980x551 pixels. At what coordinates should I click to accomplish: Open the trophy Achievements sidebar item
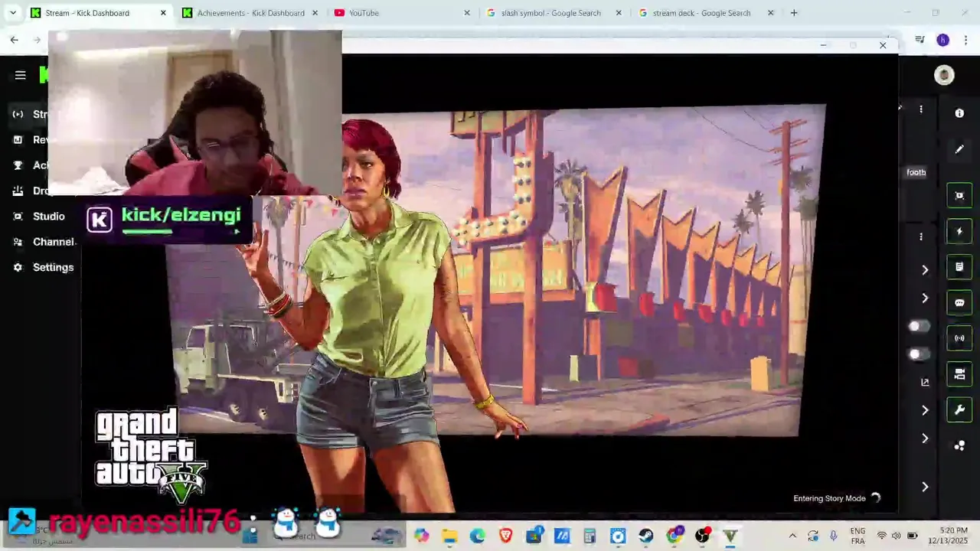click(x=31, y=165)
